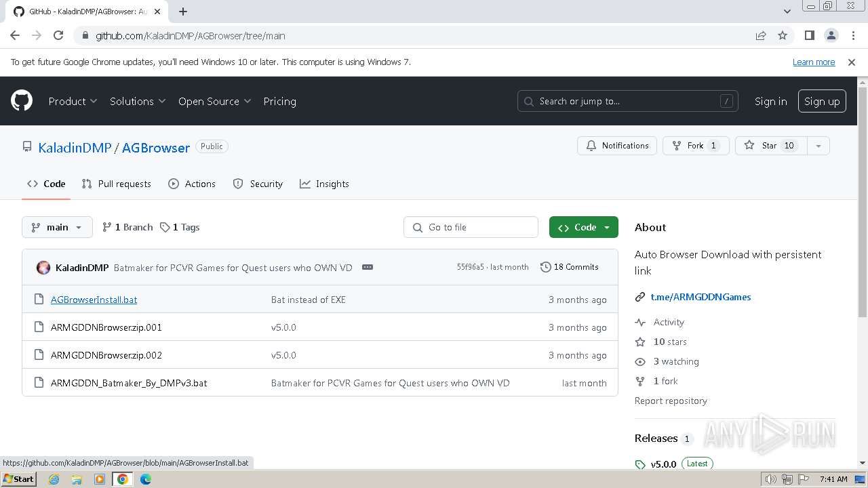868x488 pixels.
Task: Expand the Solutions menu
Action: coord(138,101)
